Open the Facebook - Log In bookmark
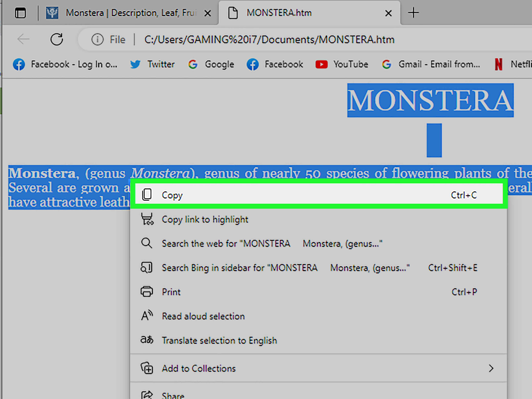This screenshot has height=399, width=532. coord(65,64)
